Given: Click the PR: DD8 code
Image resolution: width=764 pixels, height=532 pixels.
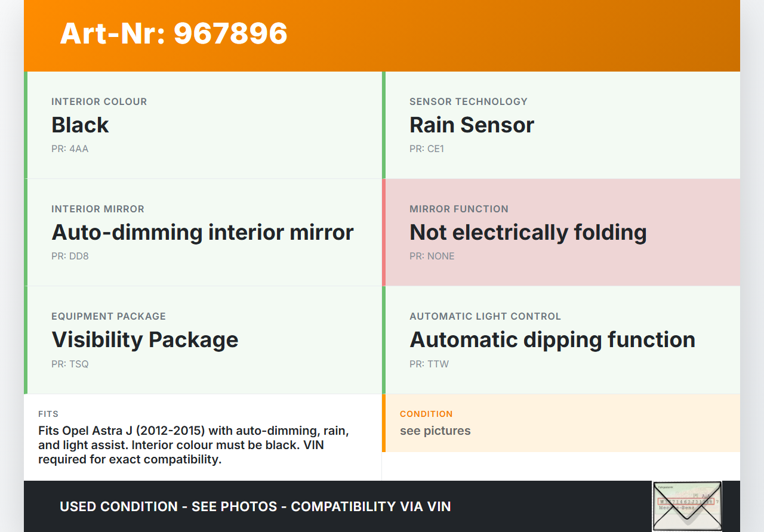Looking at the screenshot, I should pyautogui.click(x=70, y=256).
